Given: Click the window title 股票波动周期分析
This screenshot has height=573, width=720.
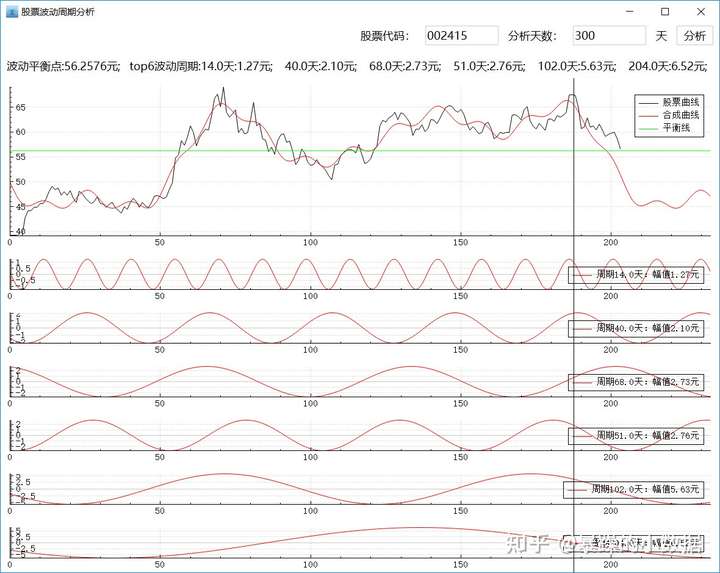Looking at the screenshot, I should 58,11.
